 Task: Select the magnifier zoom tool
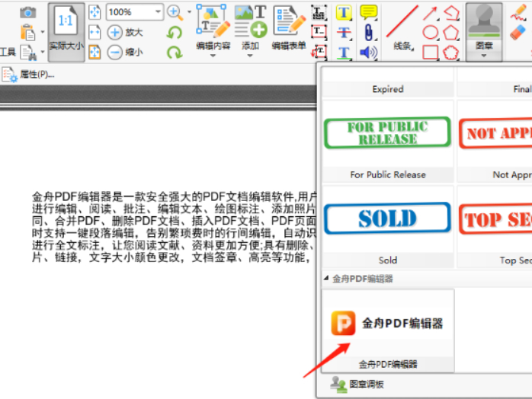pyautogui.click(x=175, y=13)
